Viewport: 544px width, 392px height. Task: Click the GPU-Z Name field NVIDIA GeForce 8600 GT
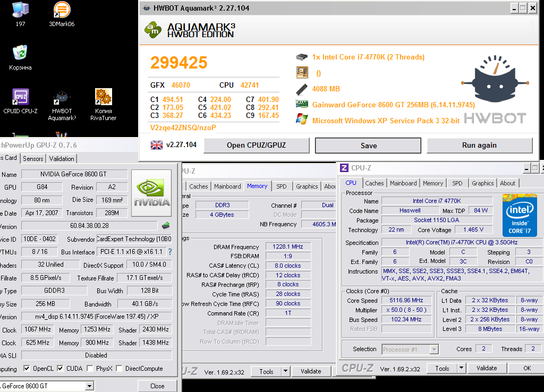74,174
